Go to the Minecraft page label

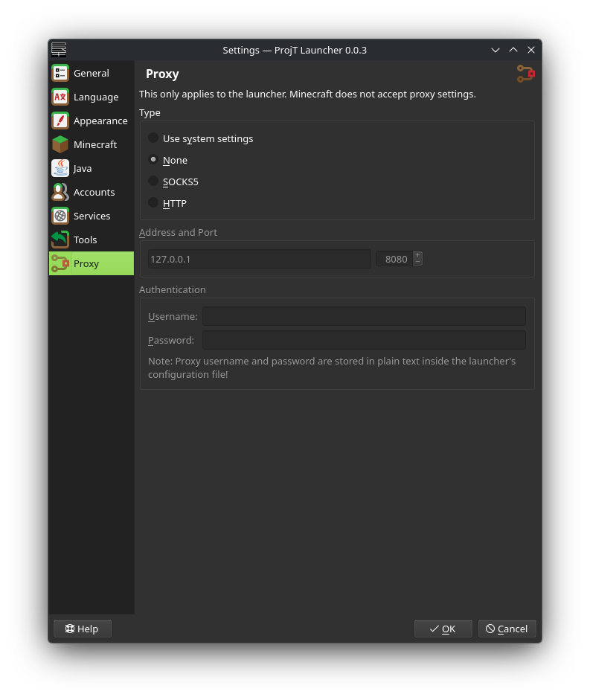95,144
